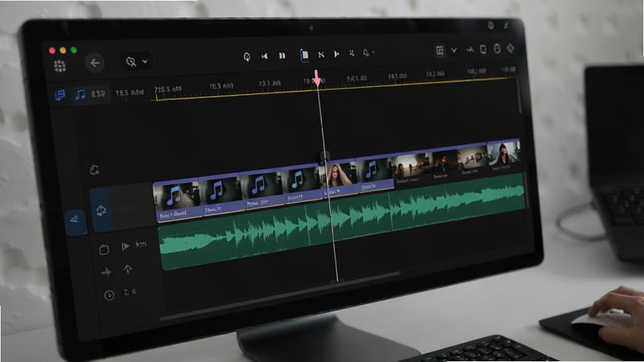Open the waveform audio icon at top right
Screen dimensions: 644x362
point(470,50)
